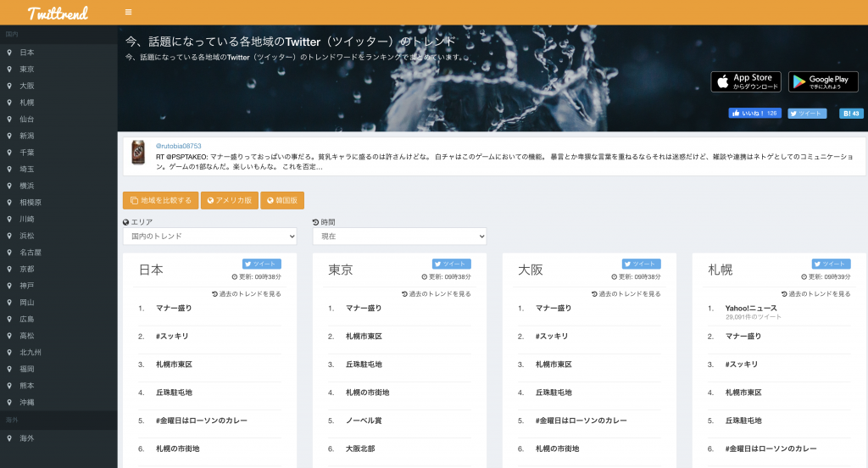Click pin icon next to 海外
Screen dimensions: 868x468
pos(9,438)
